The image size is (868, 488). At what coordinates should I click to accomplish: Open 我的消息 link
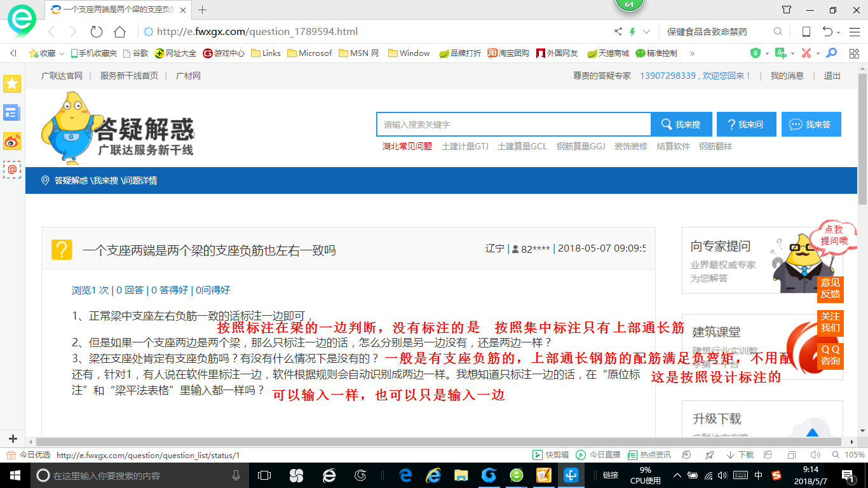coord(787,76)
